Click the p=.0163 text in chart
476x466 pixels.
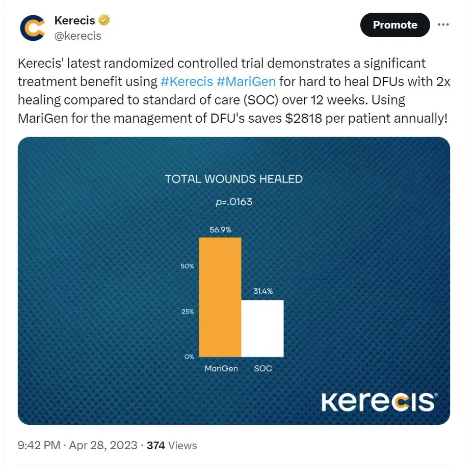(x=234, y=202)
